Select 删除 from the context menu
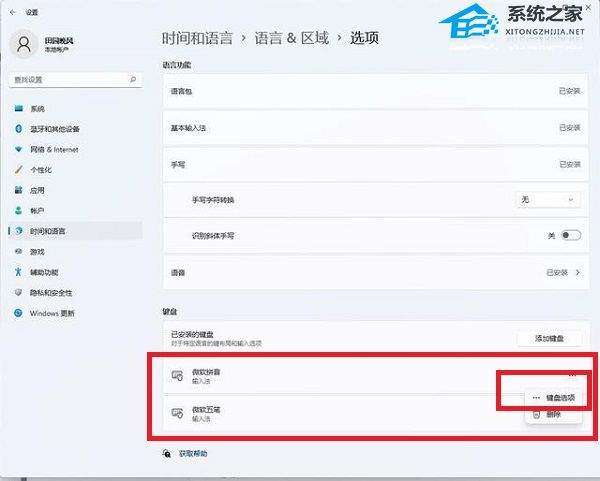This screenshot has height=481, width=600. point(553,414)
